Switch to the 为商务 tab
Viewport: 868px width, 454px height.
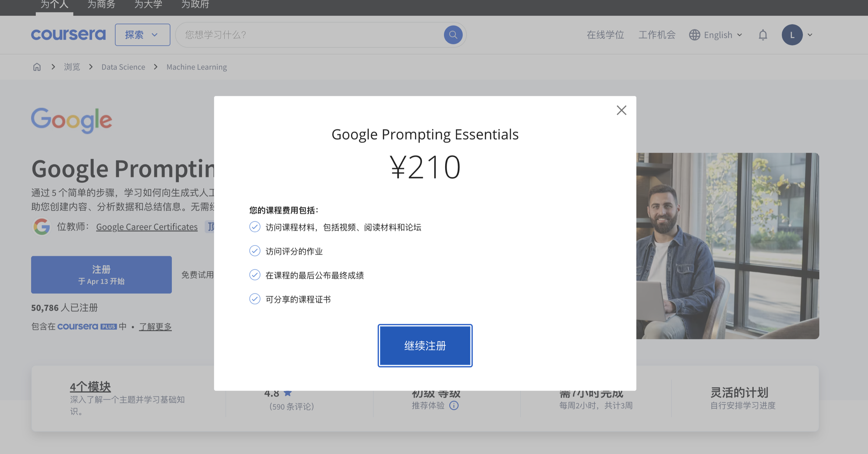101,5
